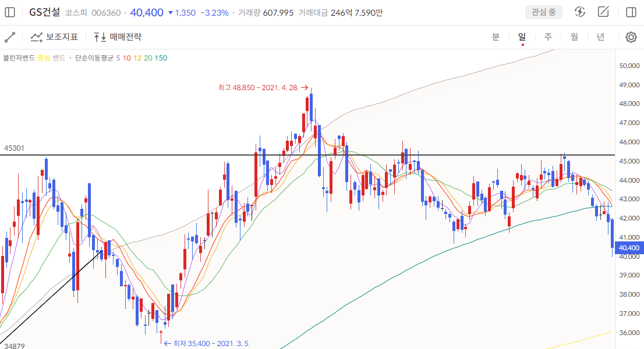This screenshot has width=644, height=349.
Task: Click the -3.23% change rate
Action: [x=214, y=13]
